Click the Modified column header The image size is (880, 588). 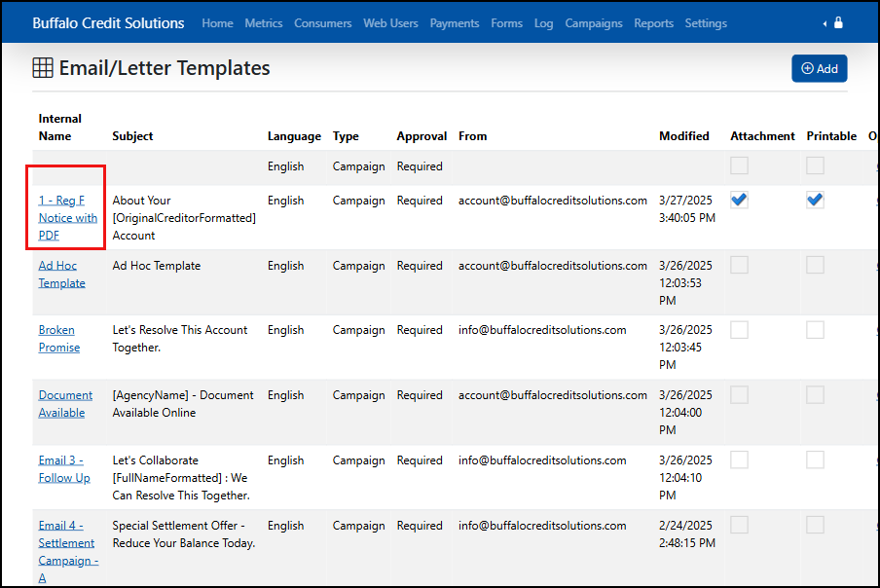tap(684, 136)
